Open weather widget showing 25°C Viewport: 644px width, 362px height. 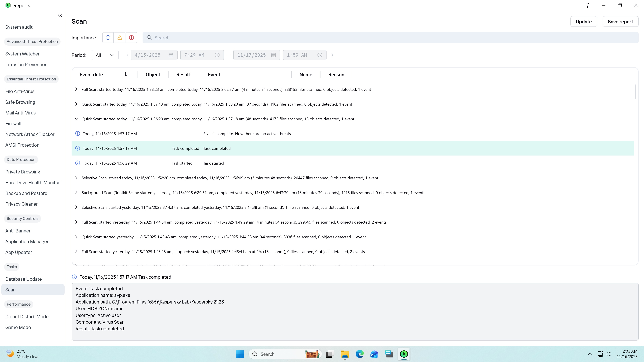[22, 354]
